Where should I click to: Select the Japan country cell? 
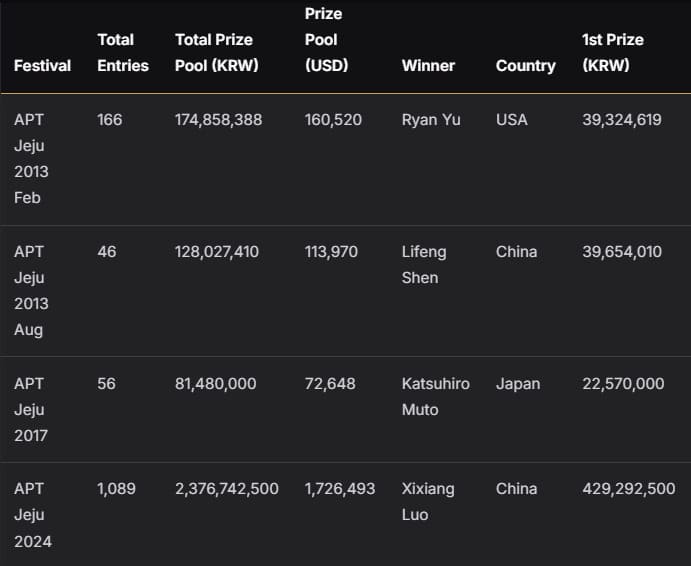tap(518, 384)
